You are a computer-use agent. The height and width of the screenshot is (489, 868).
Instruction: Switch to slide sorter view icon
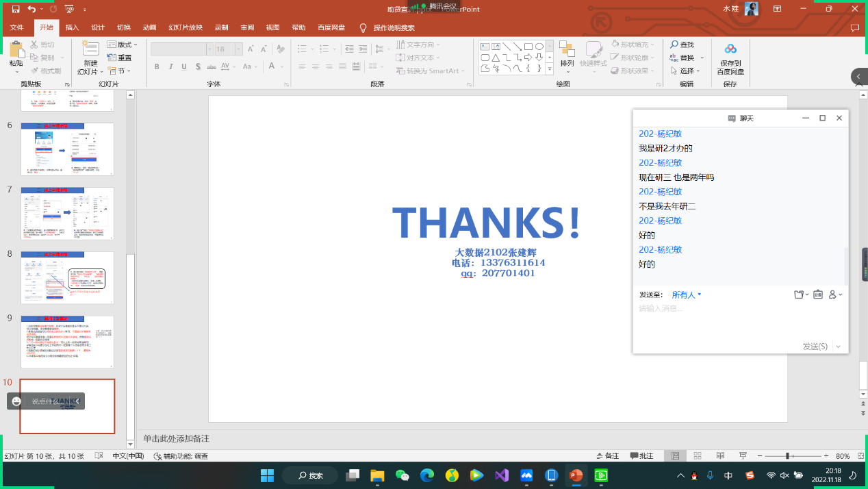[x=698, y=456]
